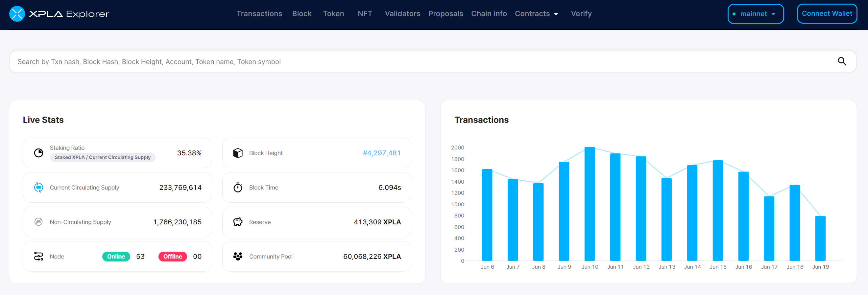Screen dimensions: 868x295
Task: Click the search magnifier icon
Action: click(842, 61)
